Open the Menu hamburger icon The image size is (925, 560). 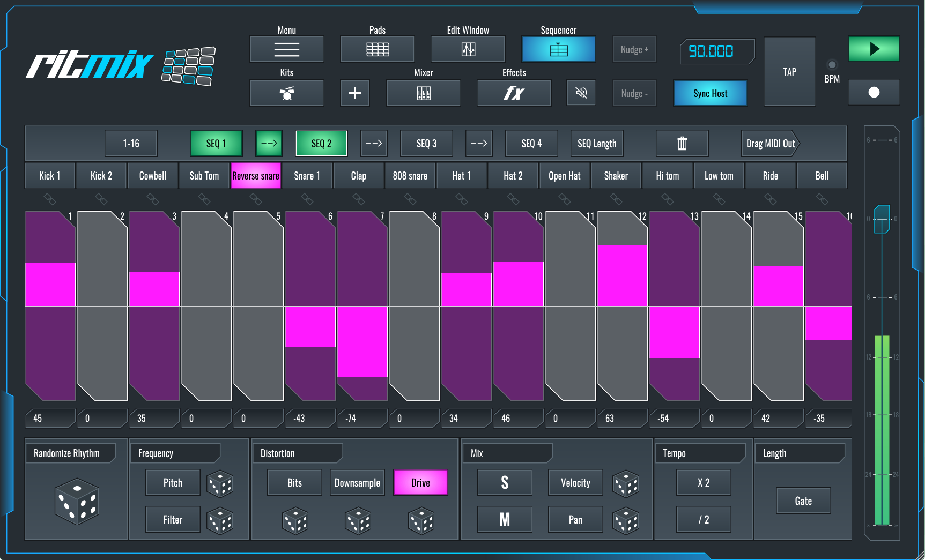(x=286, y=50)
